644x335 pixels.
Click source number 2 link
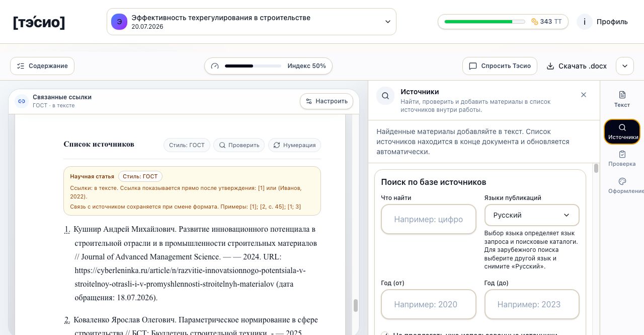(67, 320)
